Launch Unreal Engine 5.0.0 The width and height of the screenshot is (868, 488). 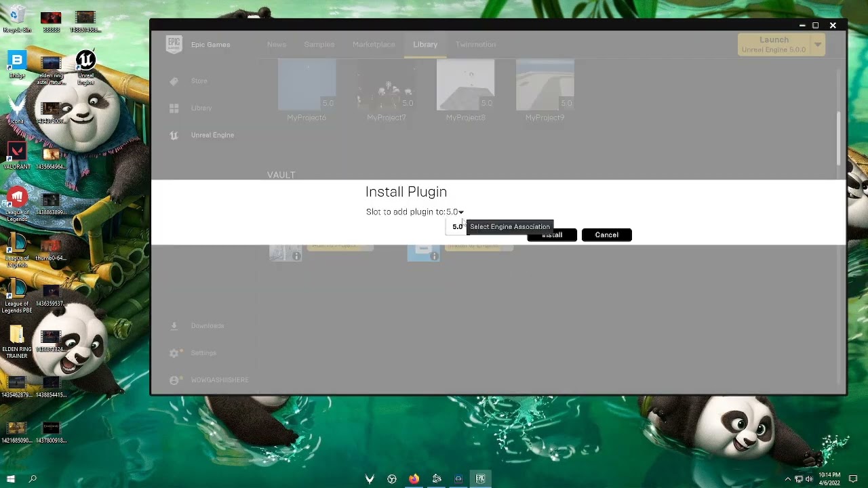tap(774, 45)
